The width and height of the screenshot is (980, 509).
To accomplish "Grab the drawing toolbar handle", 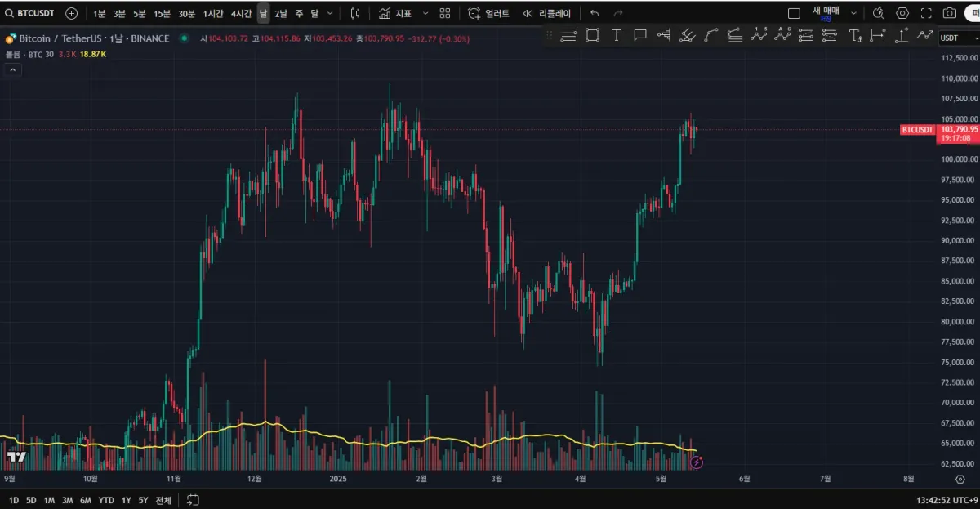I will click(549, 35).
